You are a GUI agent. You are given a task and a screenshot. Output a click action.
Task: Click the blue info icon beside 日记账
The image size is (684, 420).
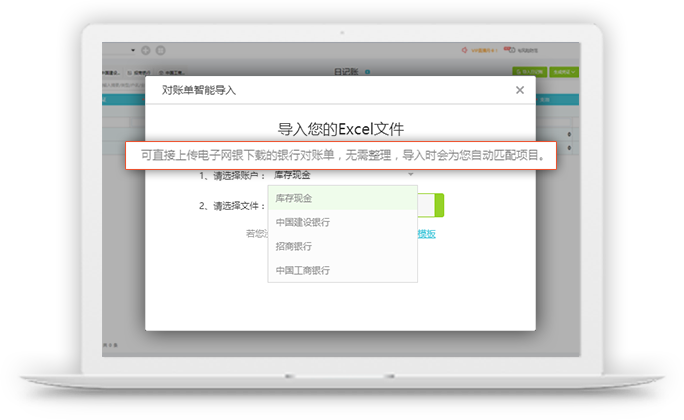pos(367,72)
